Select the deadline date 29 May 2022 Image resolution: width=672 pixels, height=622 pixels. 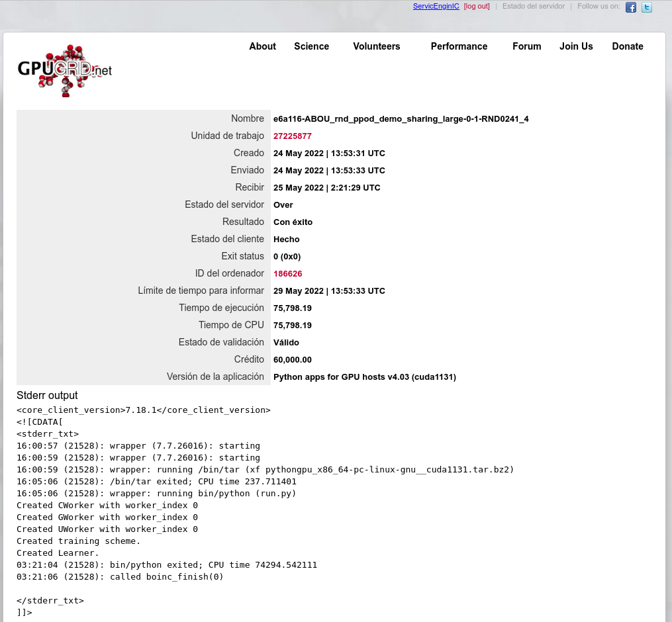pos(329,291)
